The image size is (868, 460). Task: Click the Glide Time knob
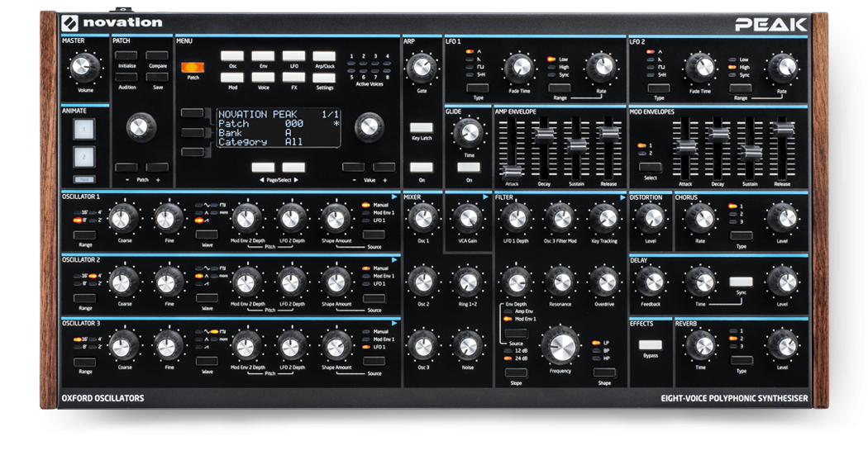point(469,133)
